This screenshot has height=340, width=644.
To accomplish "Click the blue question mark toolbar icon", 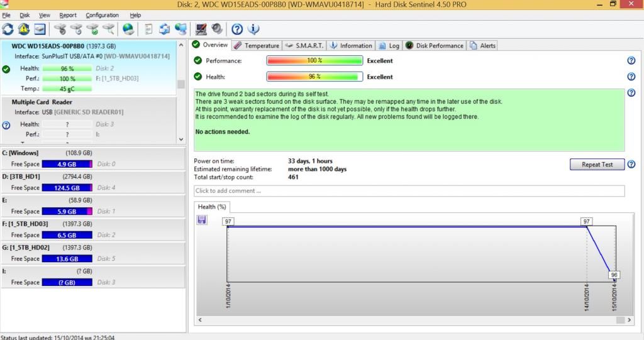I will pyautogui.click(x=237, y=29).
